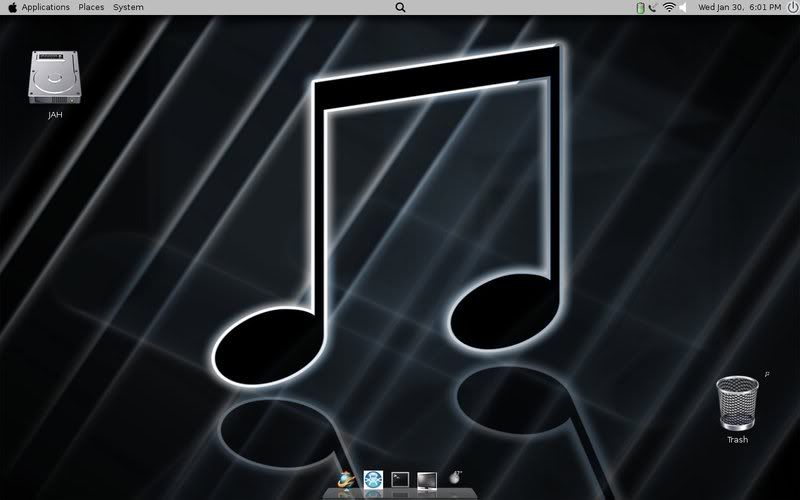
Task: Open the Applications menu
Action: [x=45, y=7]
